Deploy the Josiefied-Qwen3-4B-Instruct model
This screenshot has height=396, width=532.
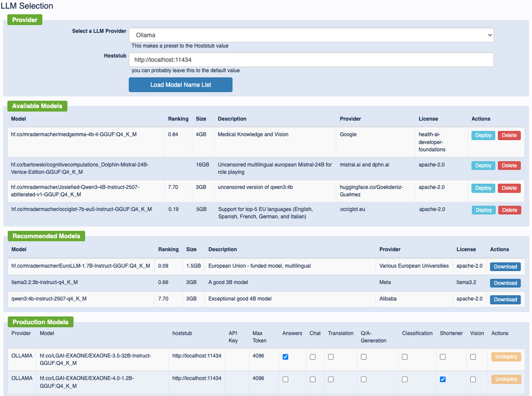(483, 188)
